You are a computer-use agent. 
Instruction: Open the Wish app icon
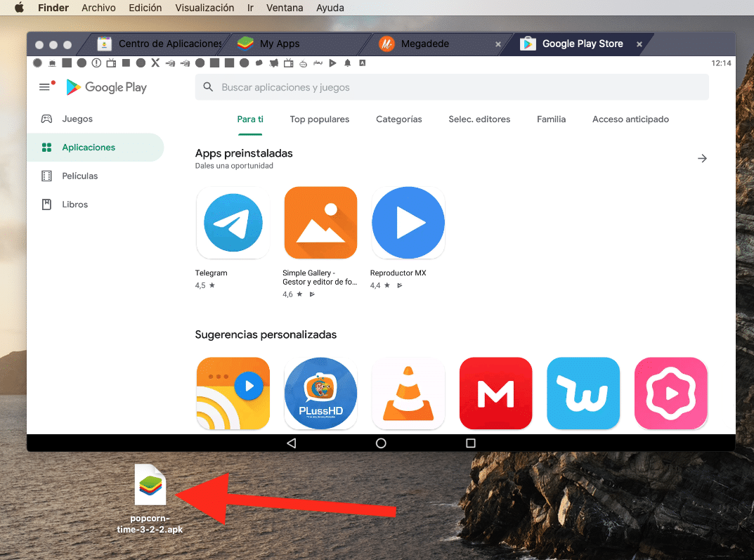point(583,393)
